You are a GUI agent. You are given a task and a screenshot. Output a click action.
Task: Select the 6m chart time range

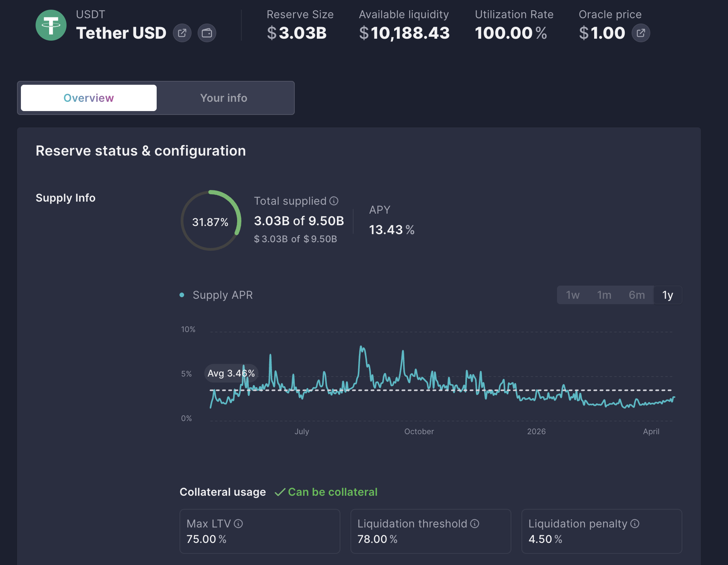coord(637,295)
